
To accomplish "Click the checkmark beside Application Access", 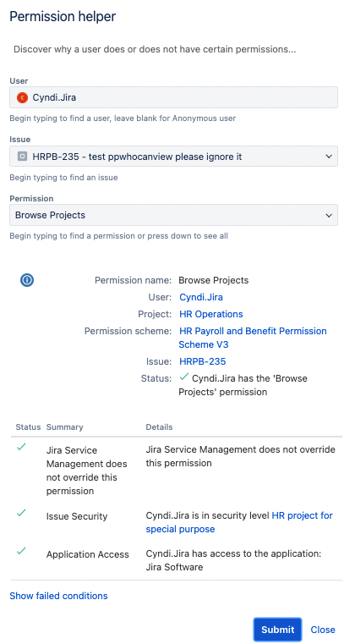I will tap(21, 551).
